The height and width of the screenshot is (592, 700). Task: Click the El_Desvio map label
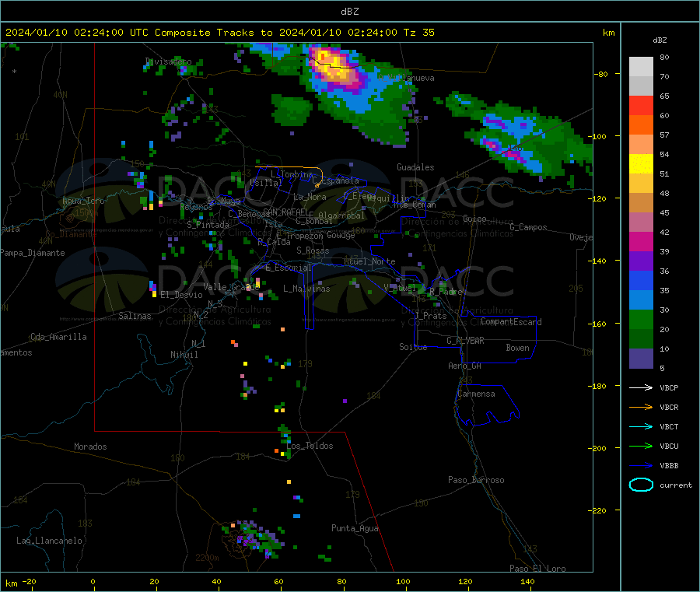(x=181, y=295)
